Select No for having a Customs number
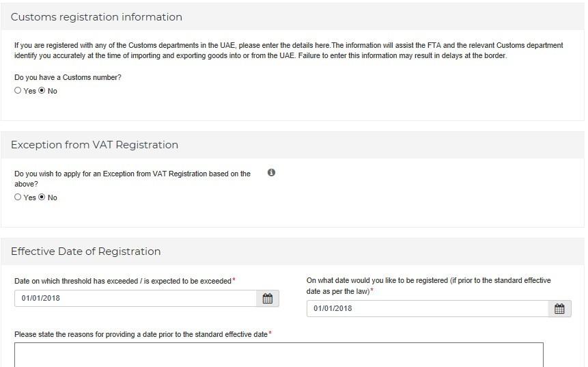The image size is (588, 367). point(42,90)
